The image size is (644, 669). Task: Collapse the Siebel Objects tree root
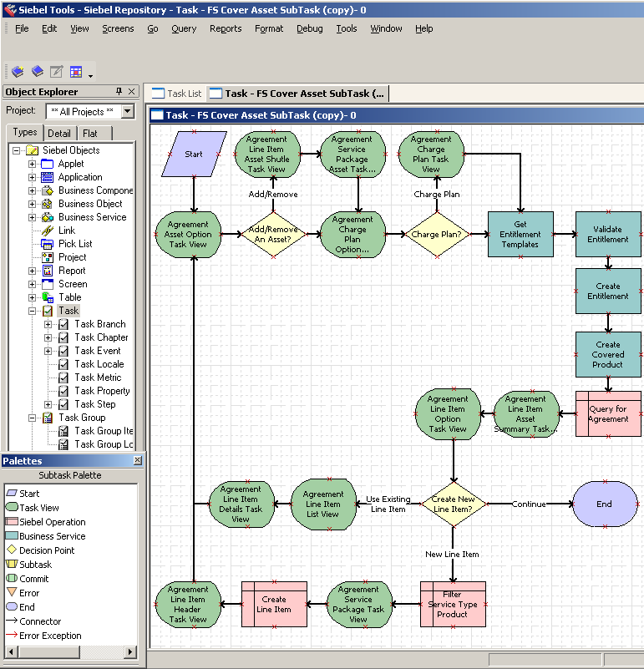[16, 150]
